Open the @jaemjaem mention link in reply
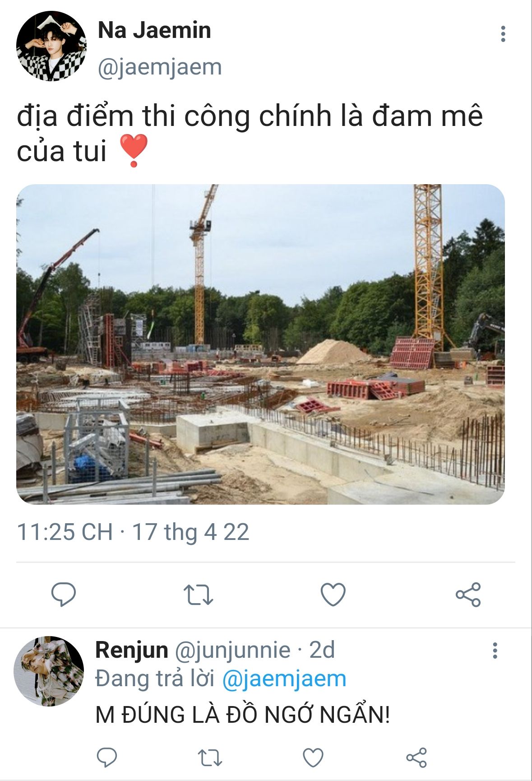The width and height of the screenshot is (532, 781). (284, 679)
